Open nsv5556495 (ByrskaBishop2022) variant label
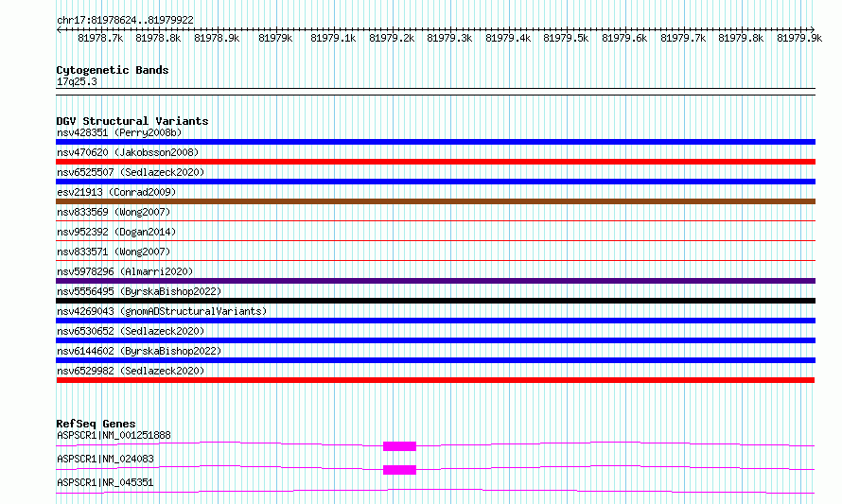 (139, 291)
